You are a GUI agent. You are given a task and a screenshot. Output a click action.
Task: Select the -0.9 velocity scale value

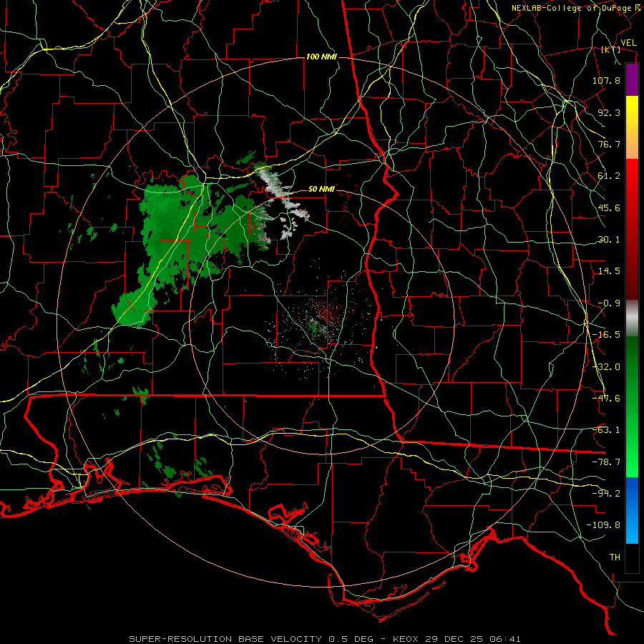pyautogui.click(x=609, y=303)
